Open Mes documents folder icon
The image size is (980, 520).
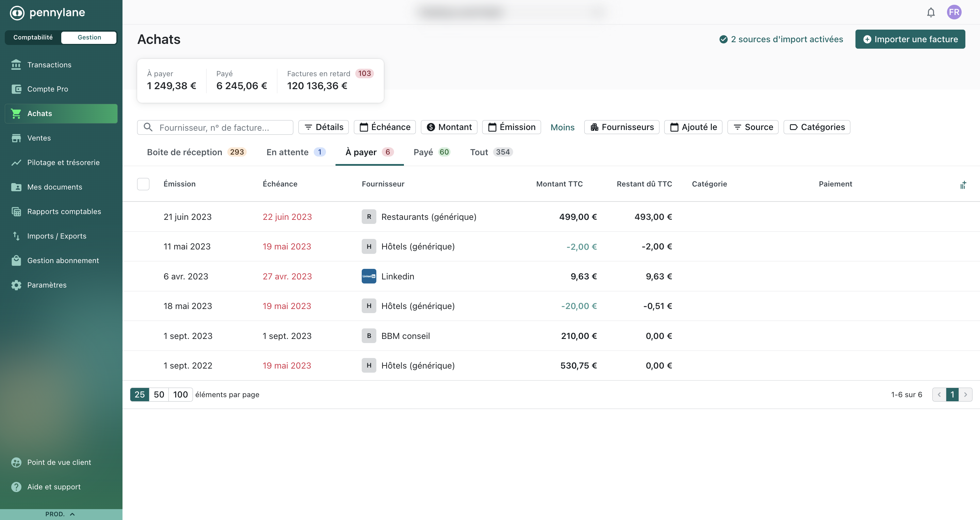coord(16,187)
